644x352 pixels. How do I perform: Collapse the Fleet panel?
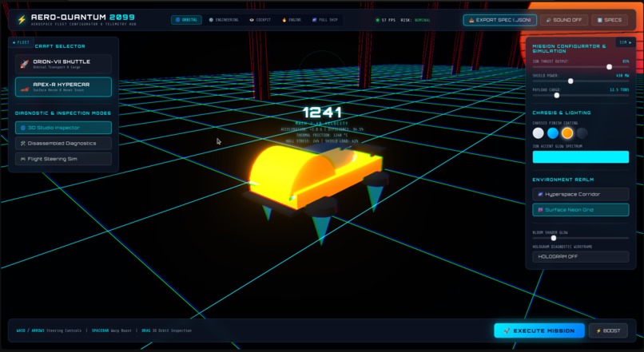(x=21, y=42)
